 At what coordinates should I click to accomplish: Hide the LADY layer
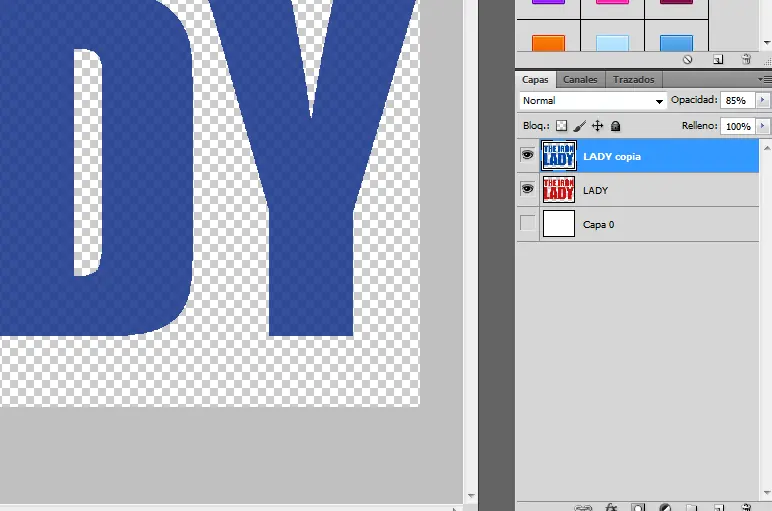click(x=527, y=190)
